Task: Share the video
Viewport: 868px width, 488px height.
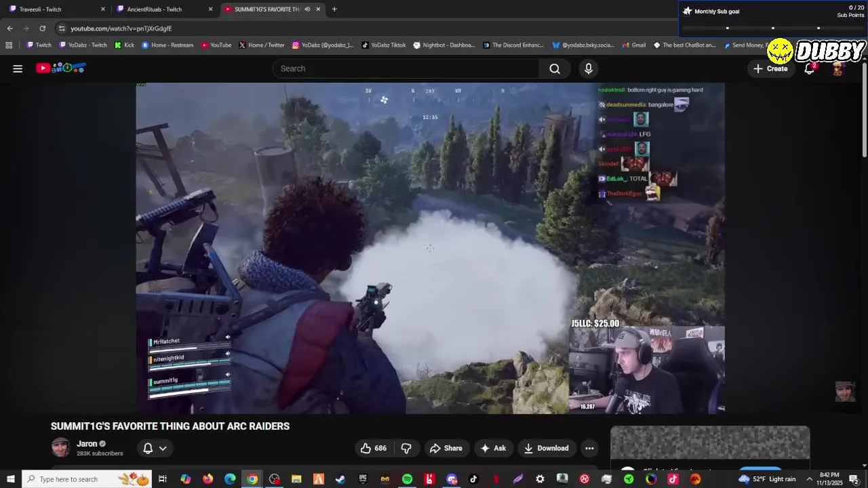Action: coord(446,448)
